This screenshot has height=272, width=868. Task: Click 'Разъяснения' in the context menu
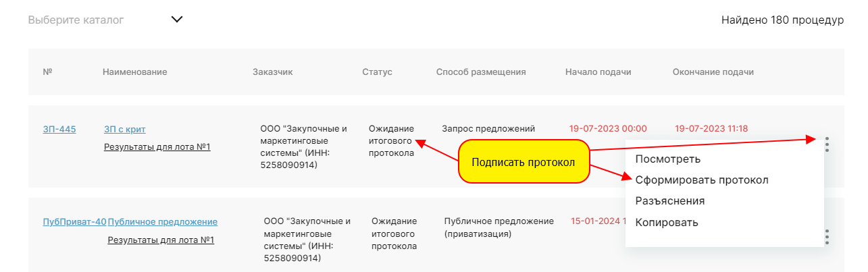click(x=669, y=201)
